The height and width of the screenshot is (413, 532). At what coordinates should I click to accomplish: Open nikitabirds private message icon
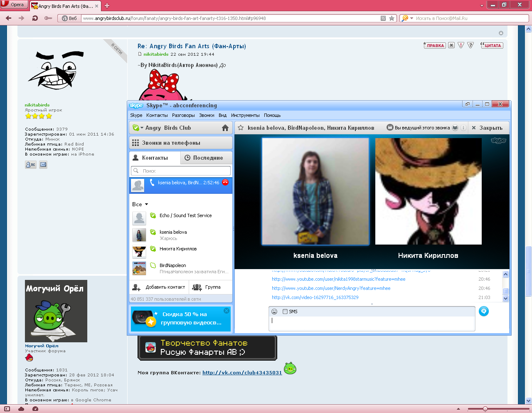click(31, 165)
